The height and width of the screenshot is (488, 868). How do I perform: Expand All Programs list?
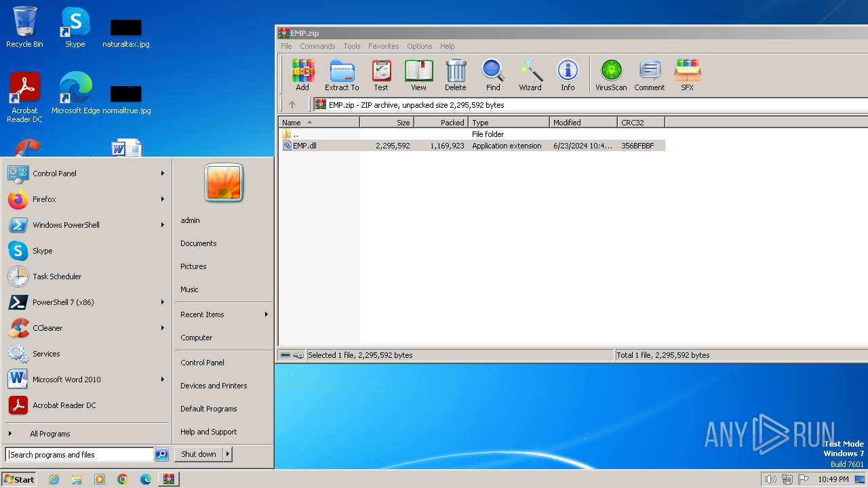coord(50,434)
